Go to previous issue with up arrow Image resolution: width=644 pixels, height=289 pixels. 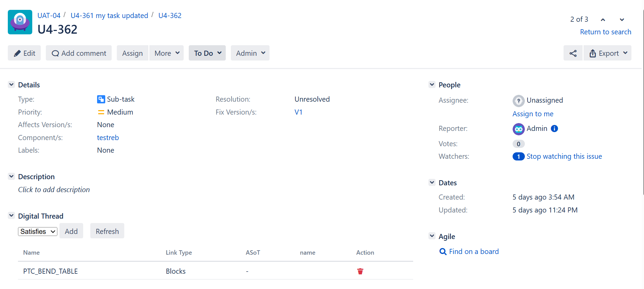[603, 20]
